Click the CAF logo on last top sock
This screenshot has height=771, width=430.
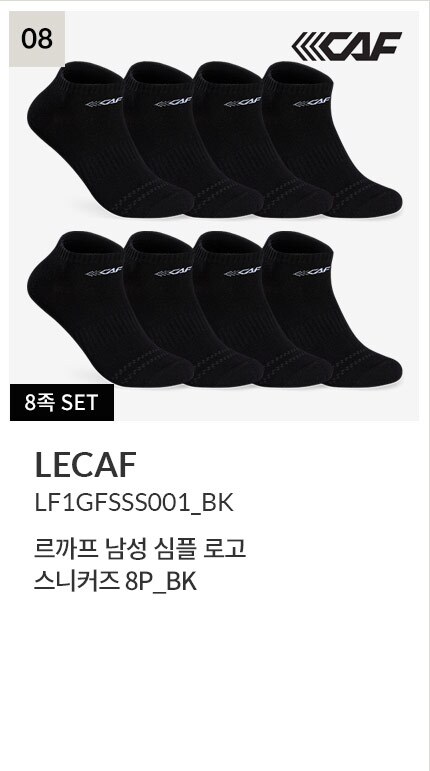pos(312,102)
